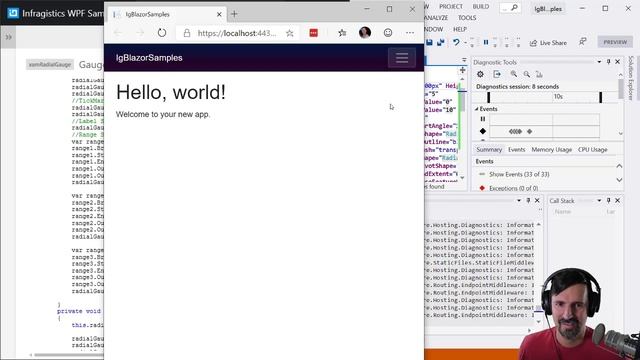
Task: Click the lone event diamond on timeline
Action: pyautogui.click(x=529, y=131)
